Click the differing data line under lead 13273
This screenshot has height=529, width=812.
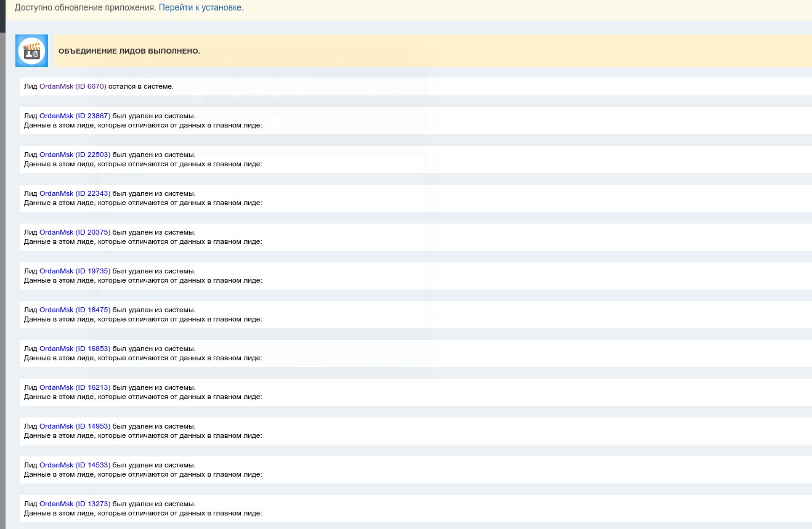(143, 513)
